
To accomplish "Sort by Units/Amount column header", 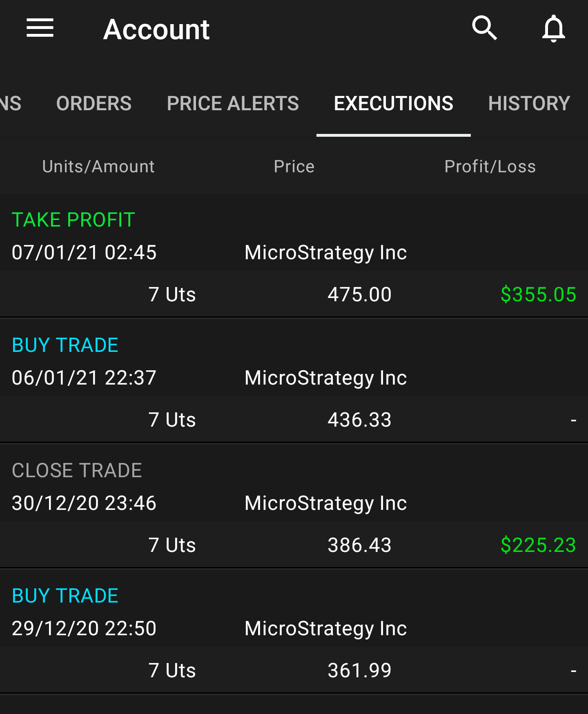I will [x=98, y=167].
